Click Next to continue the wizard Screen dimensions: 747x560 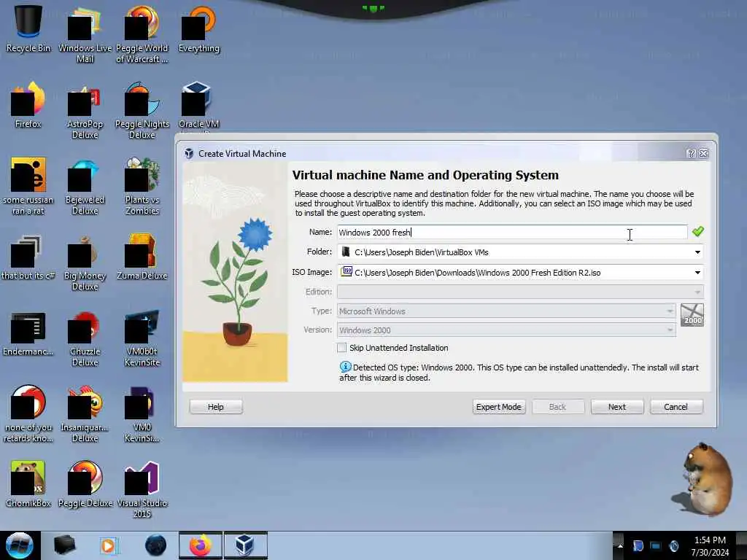click(x=617, y=407)
